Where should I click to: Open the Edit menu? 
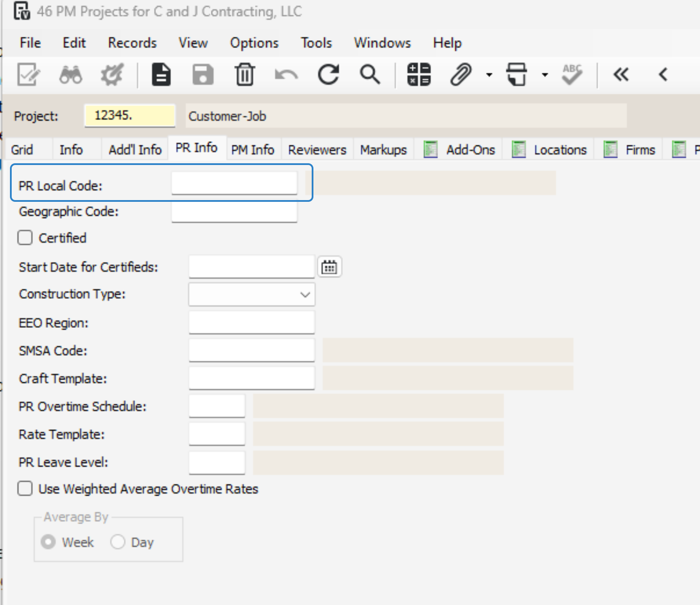[74, 43]
